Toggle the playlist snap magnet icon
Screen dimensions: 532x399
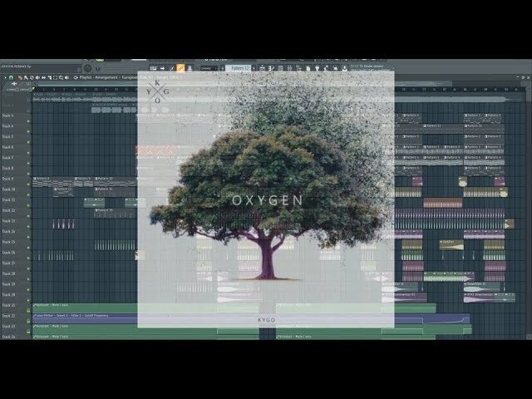[11, 77]
